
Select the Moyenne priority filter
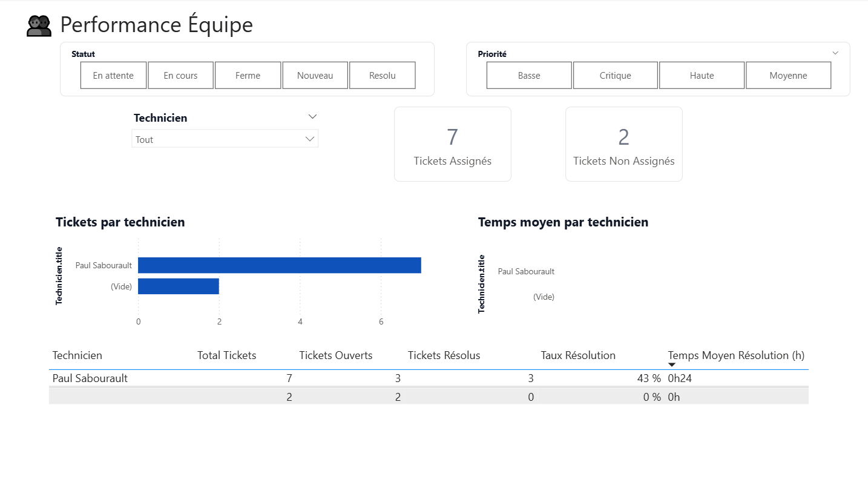point(788,76)
